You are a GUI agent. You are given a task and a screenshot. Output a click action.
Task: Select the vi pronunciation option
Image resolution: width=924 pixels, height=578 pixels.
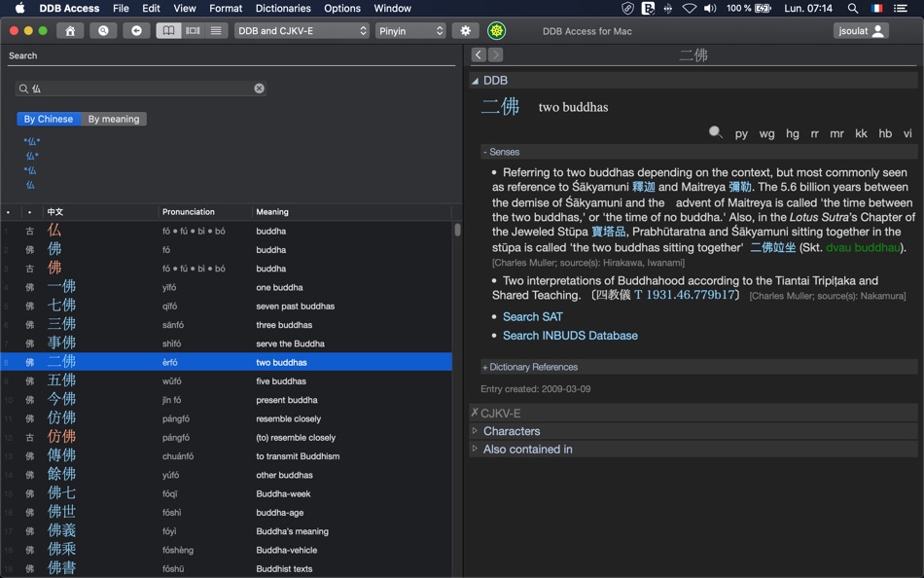pyautogui.click(x=907, y=134)
